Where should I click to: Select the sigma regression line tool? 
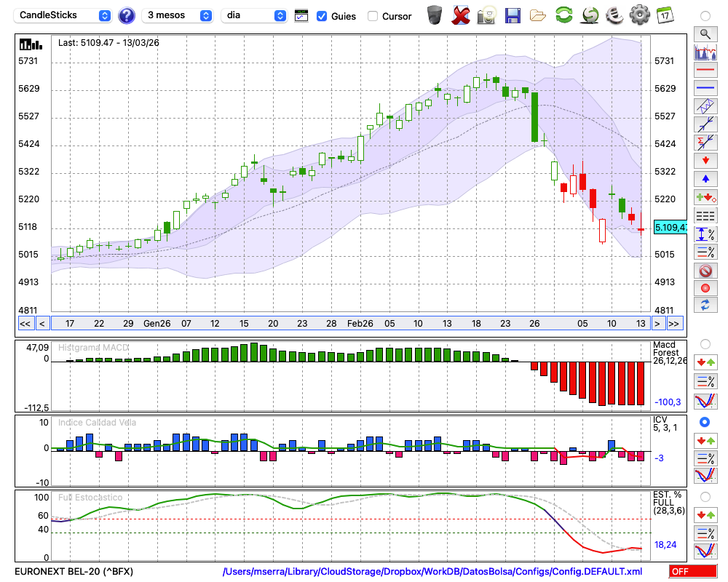tap(705, 143)
